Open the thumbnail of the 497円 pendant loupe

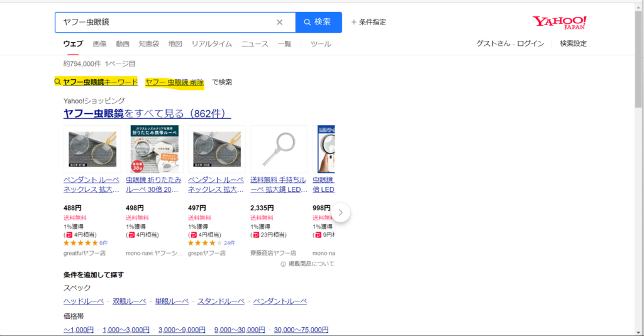pos(217,150)
